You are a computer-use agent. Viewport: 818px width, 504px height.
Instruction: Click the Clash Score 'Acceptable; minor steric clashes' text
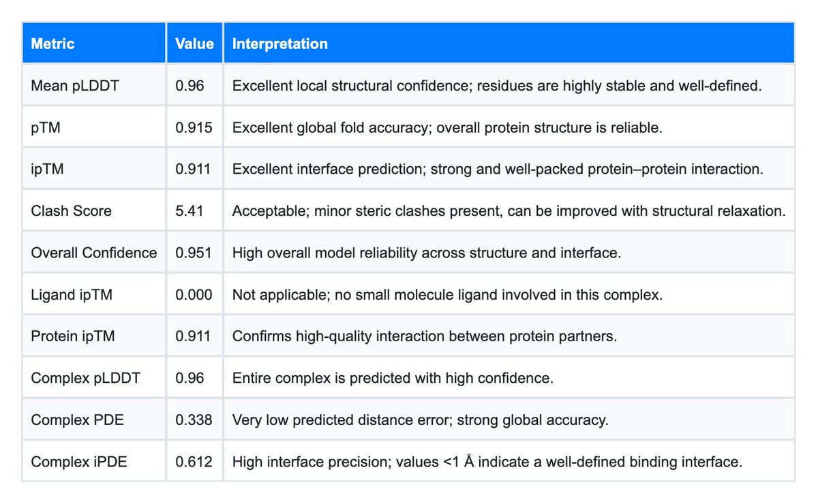pyautogui.click(x=509, y=211)
